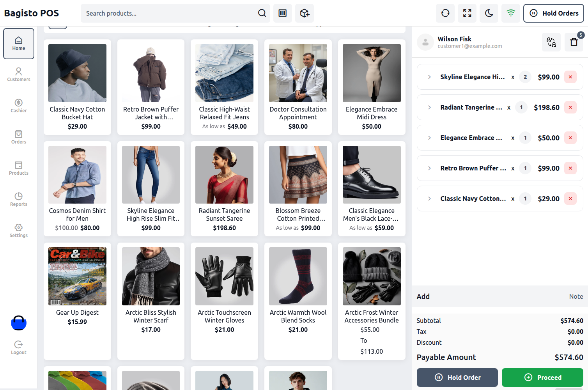Open Cashier section in sidebar

[x=19, y=106]
